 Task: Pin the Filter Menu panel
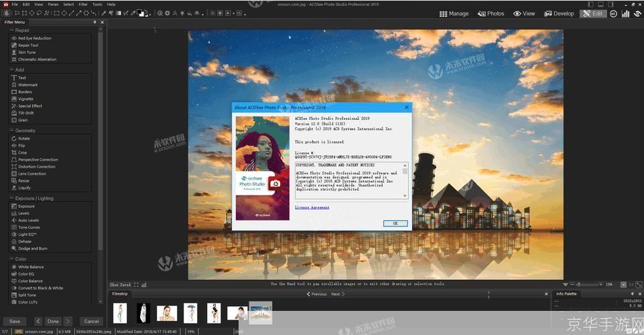pyautogui.click(x=95, y=22)
